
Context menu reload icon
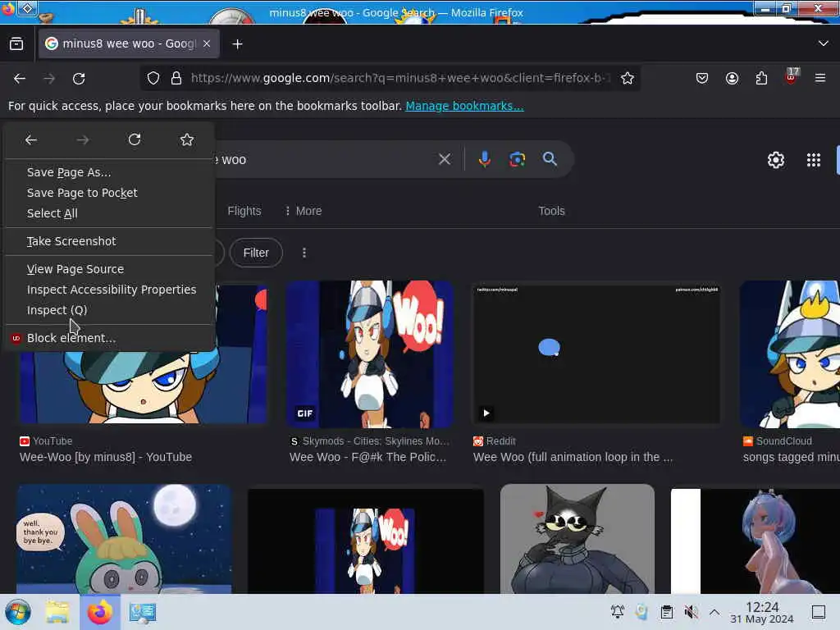135,139
